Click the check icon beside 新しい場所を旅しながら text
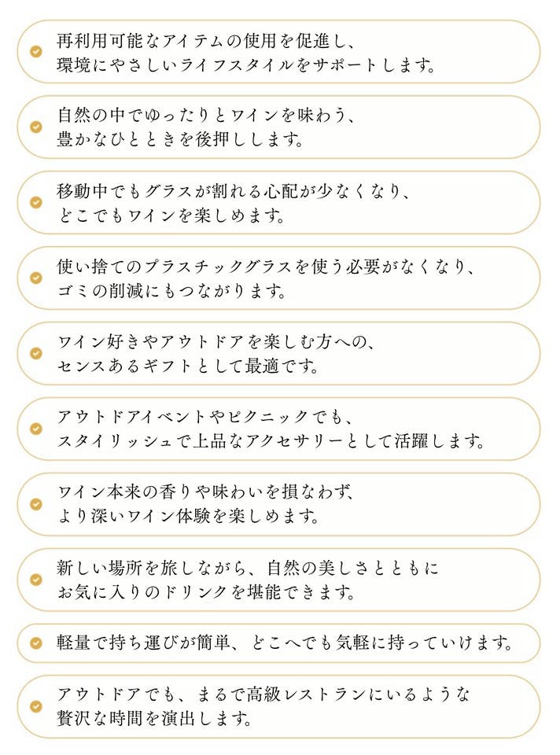The image size is (560, 755). pyautogui.click(x=36, y=580)
